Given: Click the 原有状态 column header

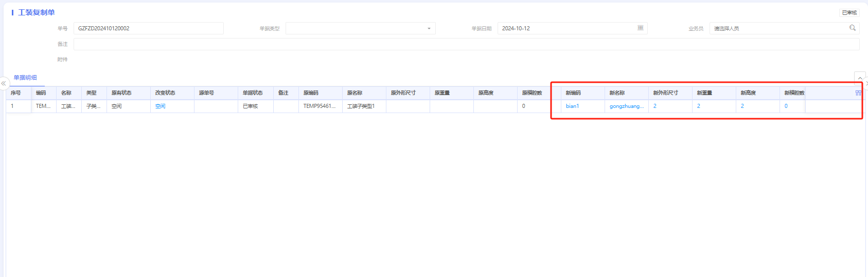Looking at the screenshot, I should coord(121,93).
